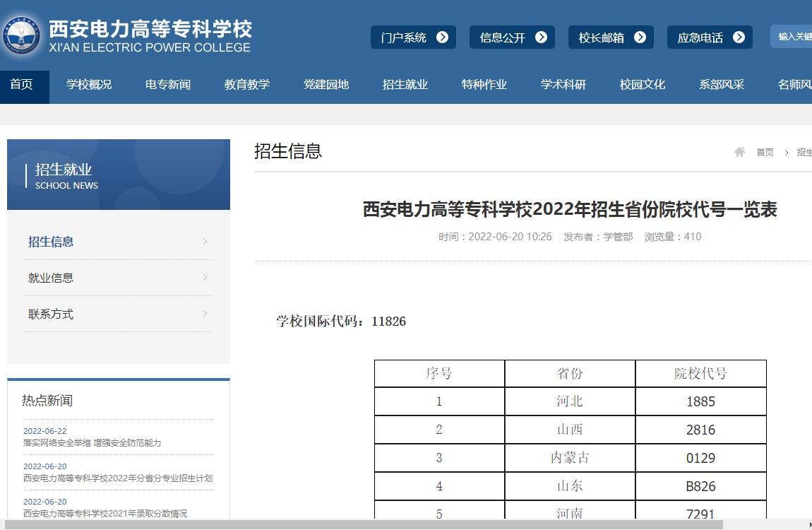Image resolution: width=812 pixels, height=530 pixels.
Task: Click the 山西 province cell
Action: coord(570,430)
